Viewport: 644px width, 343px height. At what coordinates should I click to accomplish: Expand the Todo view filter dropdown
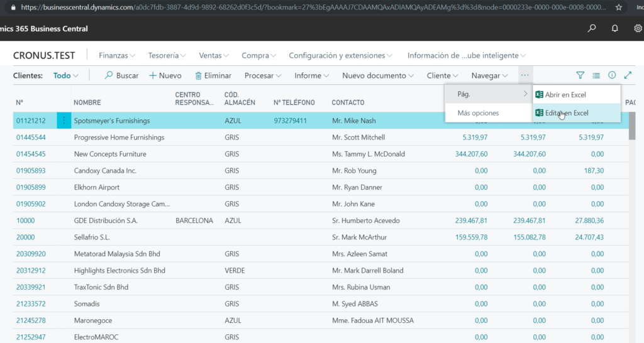65,75
